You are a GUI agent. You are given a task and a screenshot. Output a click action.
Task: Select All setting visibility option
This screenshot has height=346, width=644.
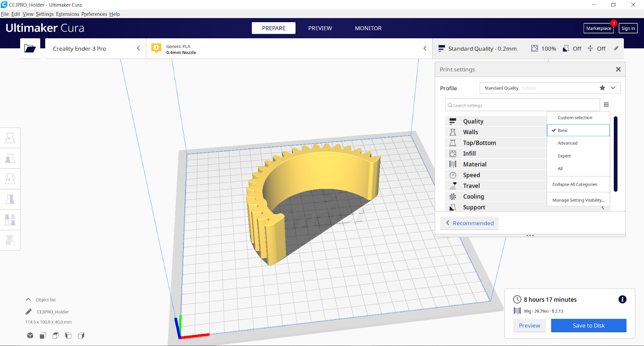click(x=578, y=168)
